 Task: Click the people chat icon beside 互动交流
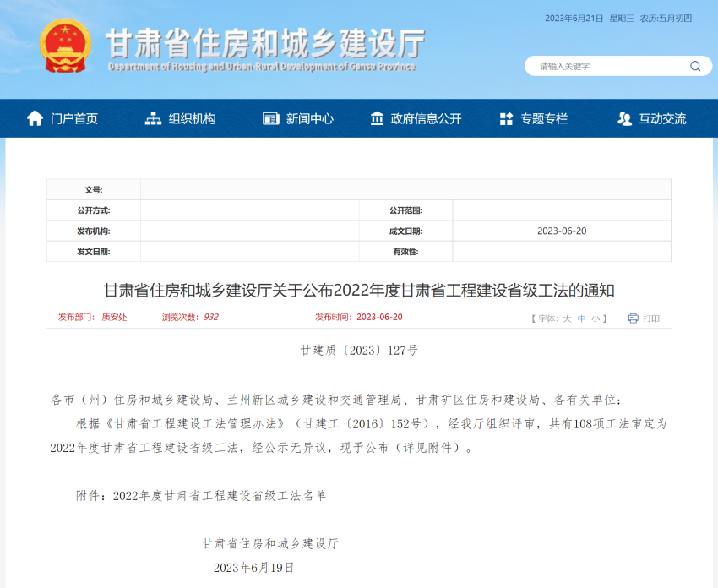pyautogui.click(x=625, y=117)
